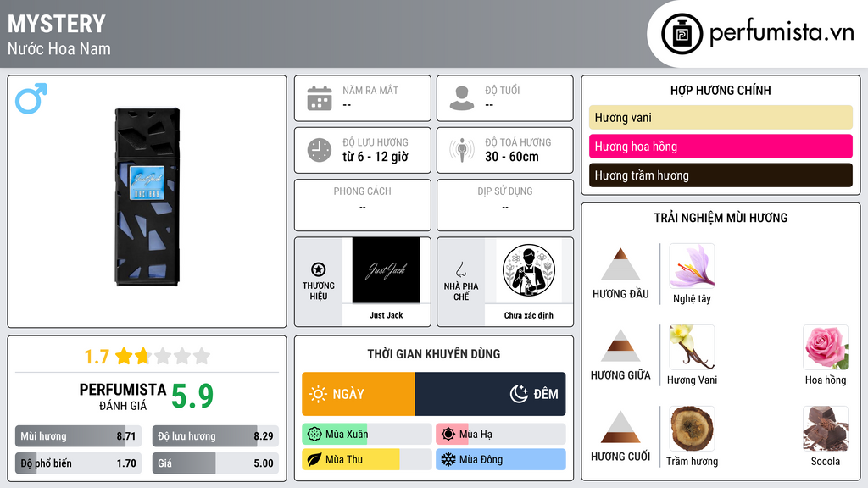868x488 pixels.
Task: Click the 'từ 6 - 12 giờ' value
Action: (376, 157)
